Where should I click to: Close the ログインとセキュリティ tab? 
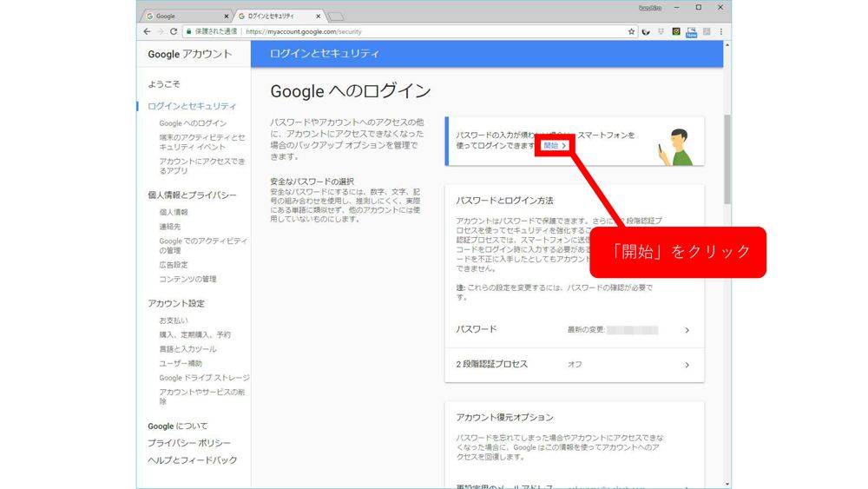(x=319, y=16)
